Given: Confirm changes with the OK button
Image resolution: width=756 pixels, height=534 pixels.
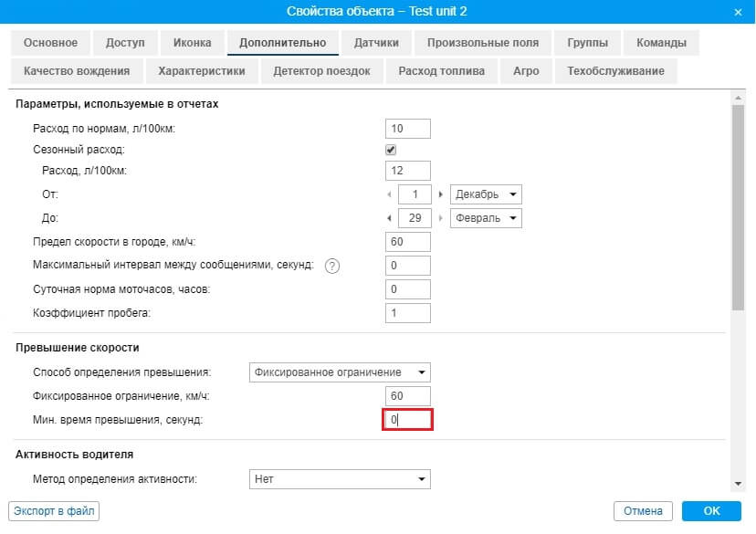Looking at the screenshot, I should pyautogui.click(x=711, y=511).
